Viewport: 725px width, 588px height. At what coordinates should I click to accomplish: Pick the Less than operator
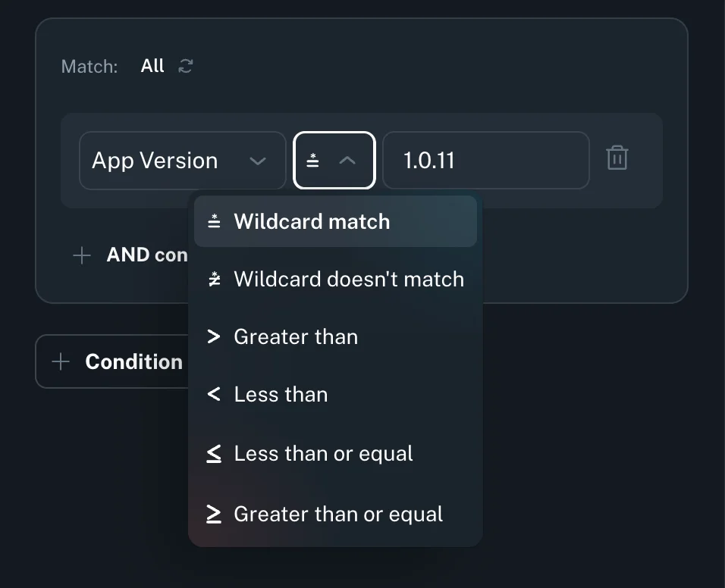coord(281,395)
